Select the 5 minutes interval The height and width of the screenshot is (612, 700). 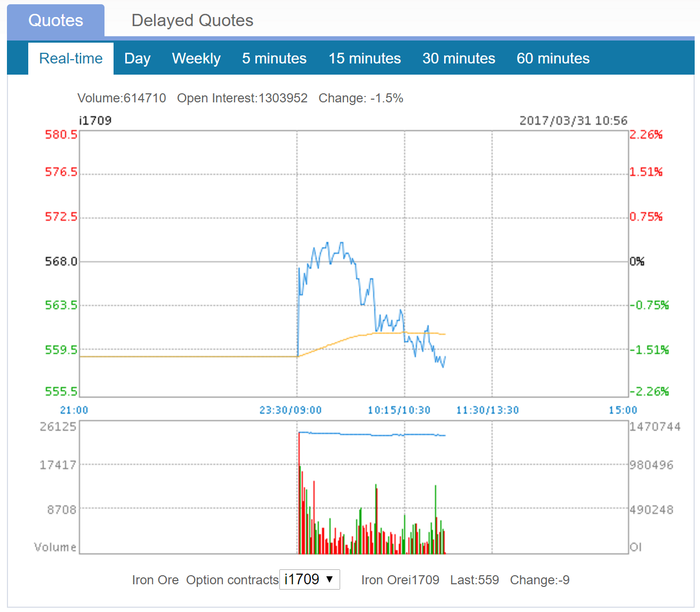point(274,59)
